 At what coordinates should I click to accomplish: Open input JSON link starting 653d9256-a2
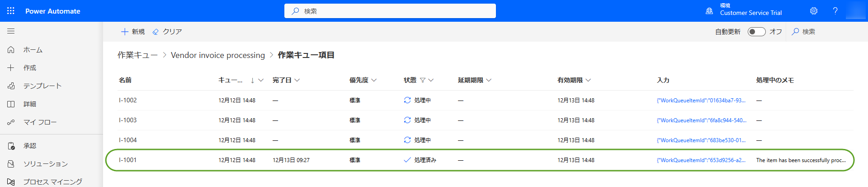[x=701, y=160]
